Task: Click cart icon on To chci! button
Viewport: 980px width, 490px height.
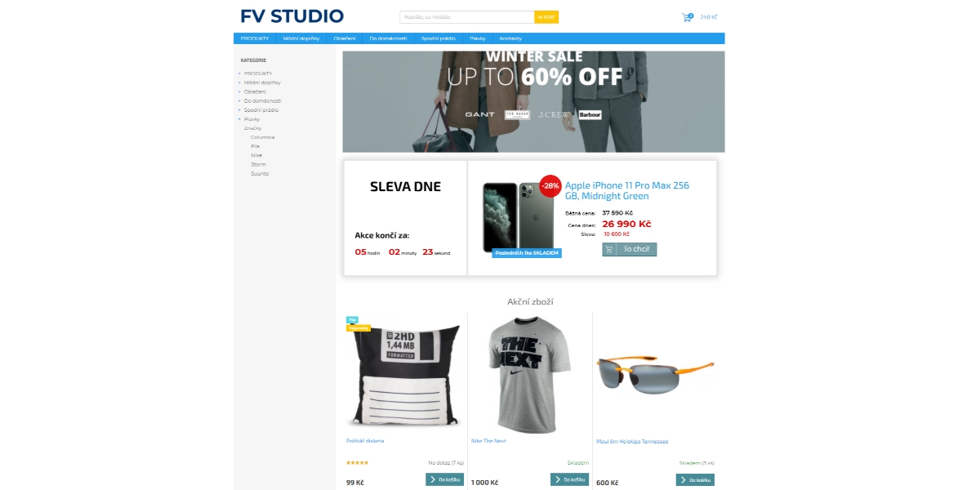Action: 610,249
